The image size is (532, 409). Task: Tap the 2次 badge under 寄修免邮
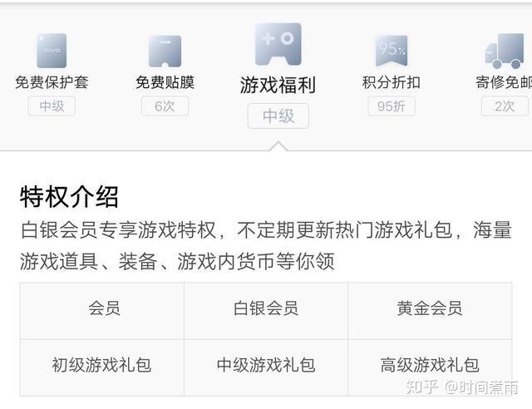pos(505,106)
